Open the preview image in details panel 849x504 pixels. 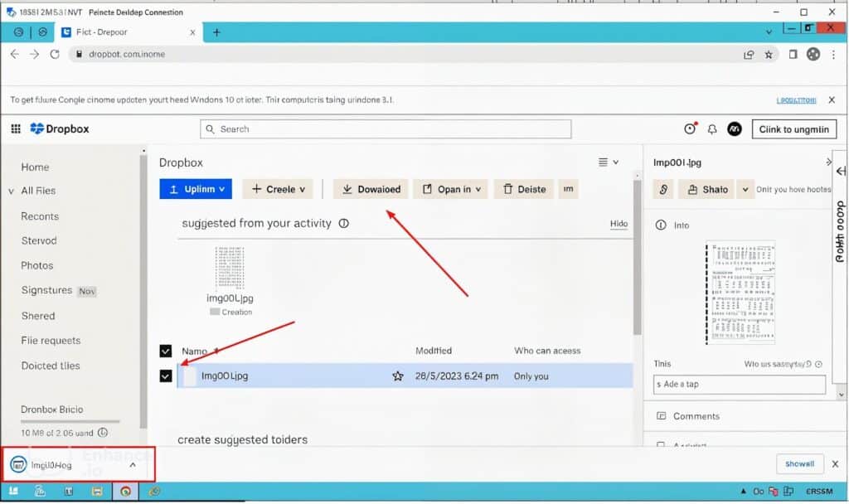tap(740, 293)
